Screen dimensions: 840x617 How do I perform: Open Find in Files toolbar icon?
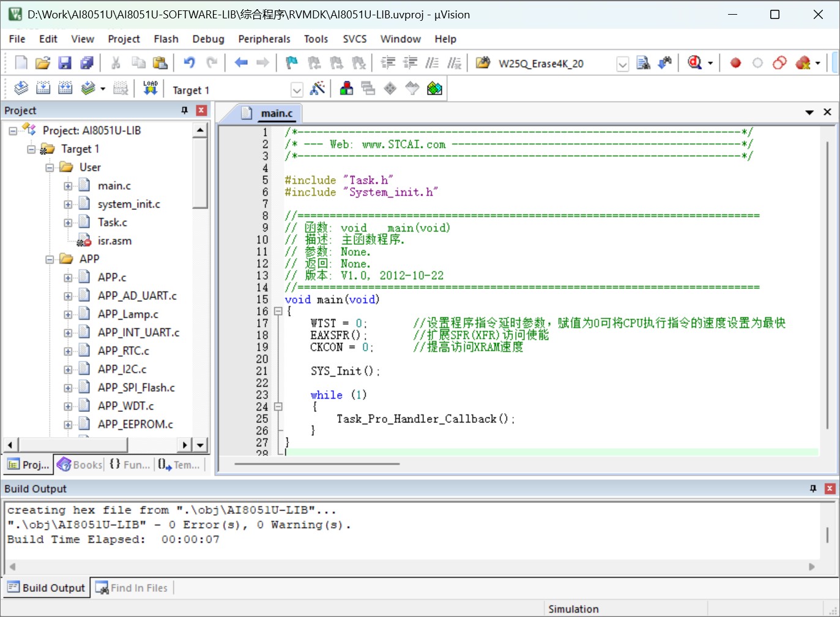point(483,63)
